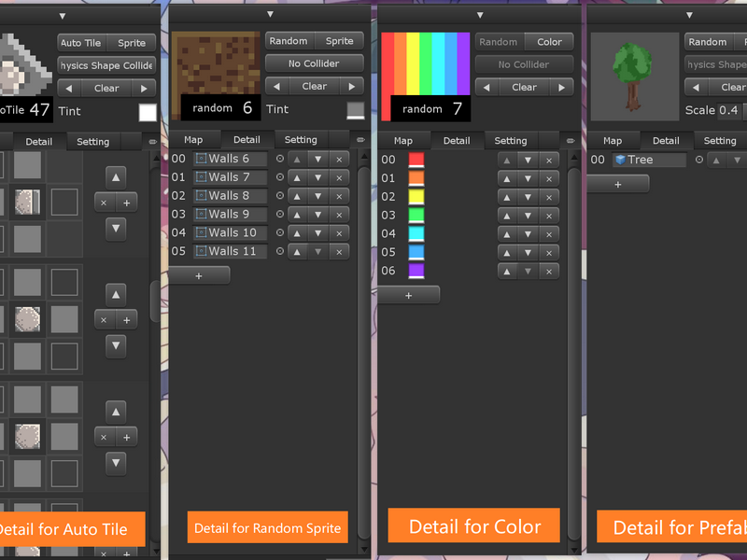
Task: Click the tree prefab thumbnail preview
Action: coord(635,77)
